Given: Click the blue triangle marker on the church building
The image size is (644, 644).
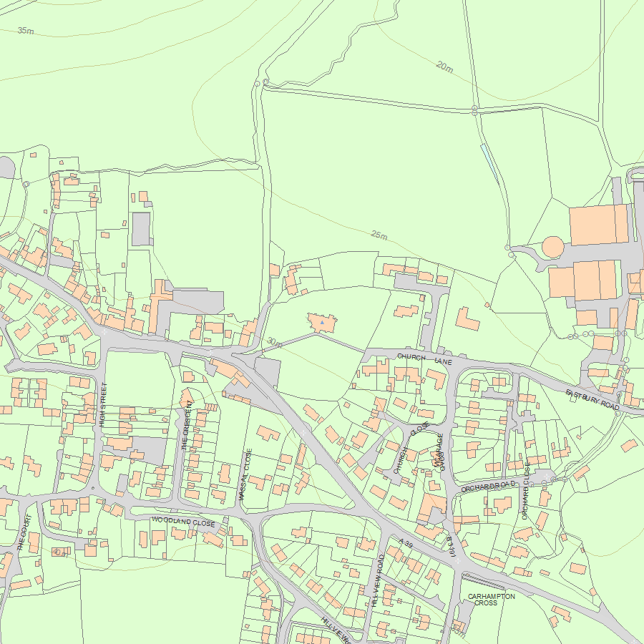Looking at the screenshot, I should point(323,323).
